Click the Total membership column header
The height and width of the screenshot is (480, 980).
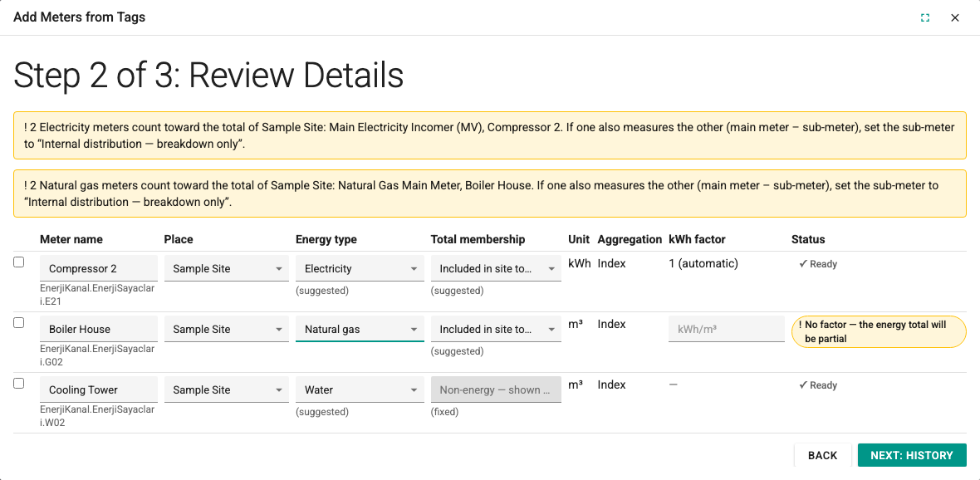click(478, 239)
